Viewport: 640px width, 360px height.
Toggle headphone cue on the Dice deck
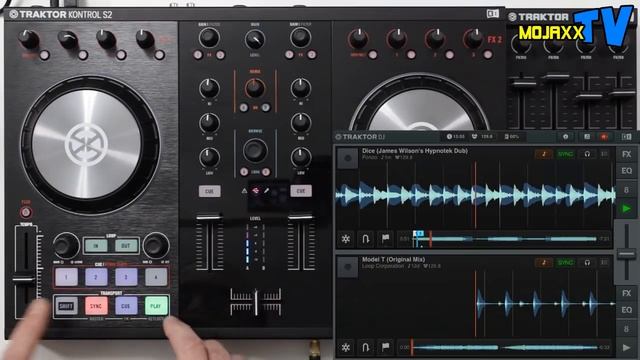point(587,154)
